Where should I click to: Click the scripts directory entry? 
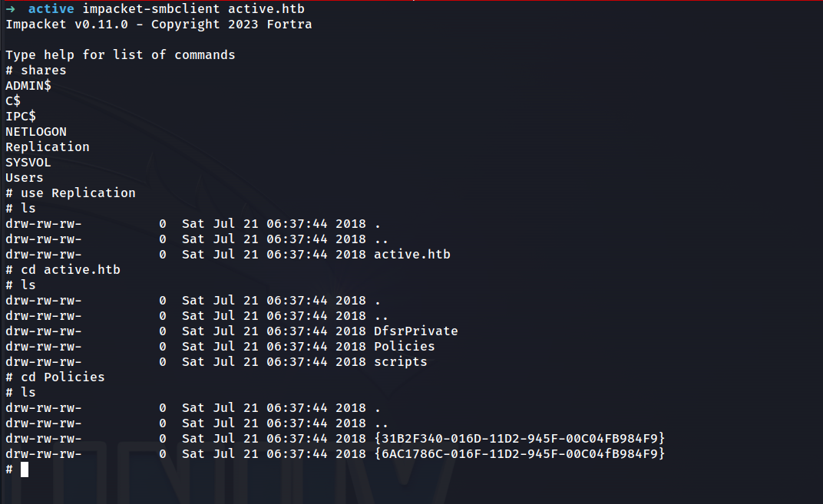[400, 362]
